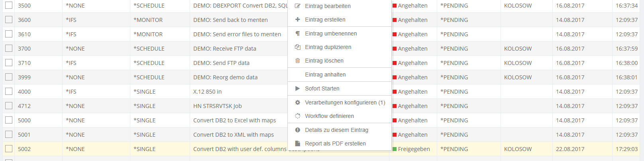This screenshot has width=644, height=161.
Task: Open Details zu diesem Eintrag
Action: pyautogui.click(x=336, y=130)
